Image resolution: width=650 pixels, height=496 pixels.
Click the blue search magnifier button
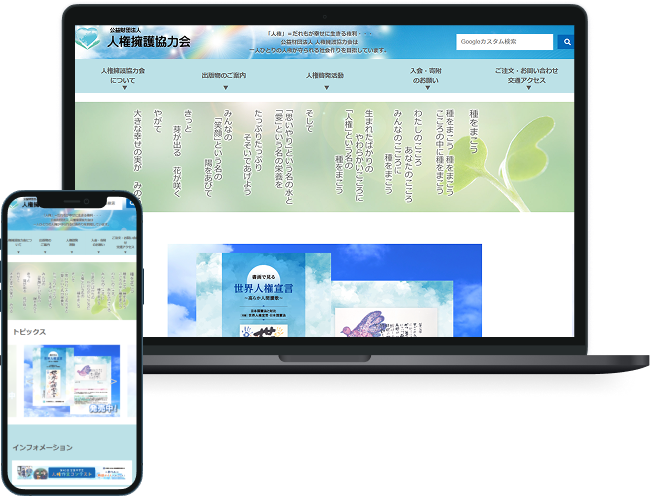565,42
